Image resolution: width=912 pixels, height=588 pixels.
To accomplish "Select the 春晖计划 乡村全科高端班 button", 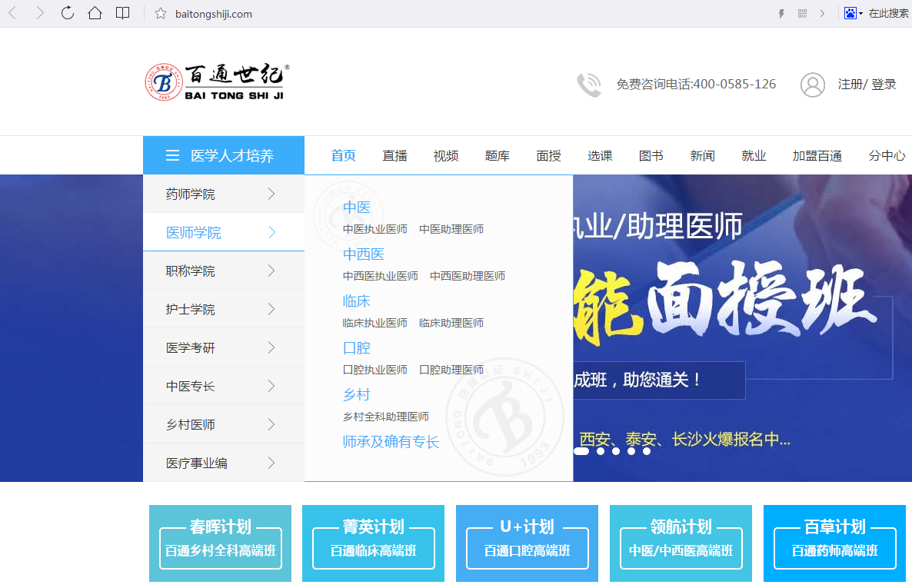I will (x=220, y=543).
